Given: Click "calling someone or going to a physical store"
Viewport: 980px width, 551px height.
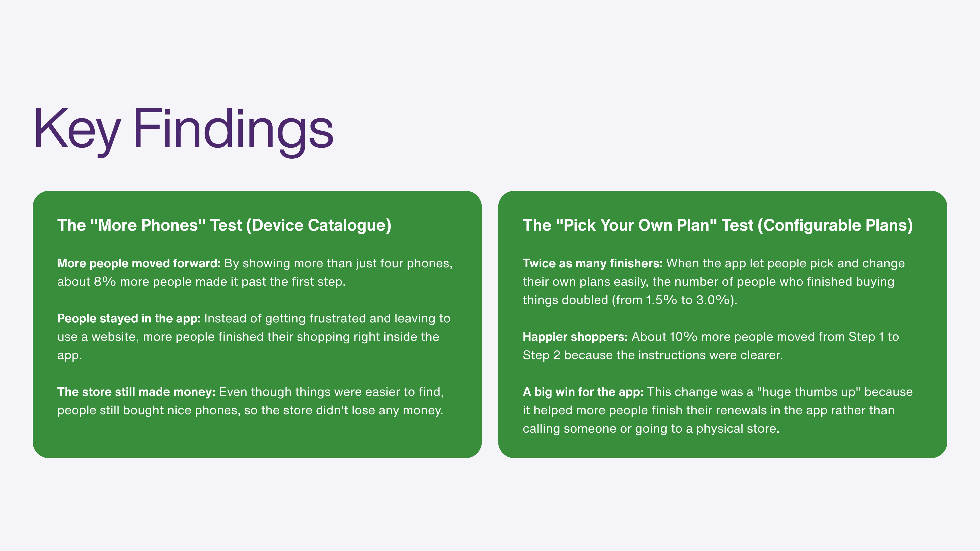Looking at the screenshot, I should click(651, 429).
